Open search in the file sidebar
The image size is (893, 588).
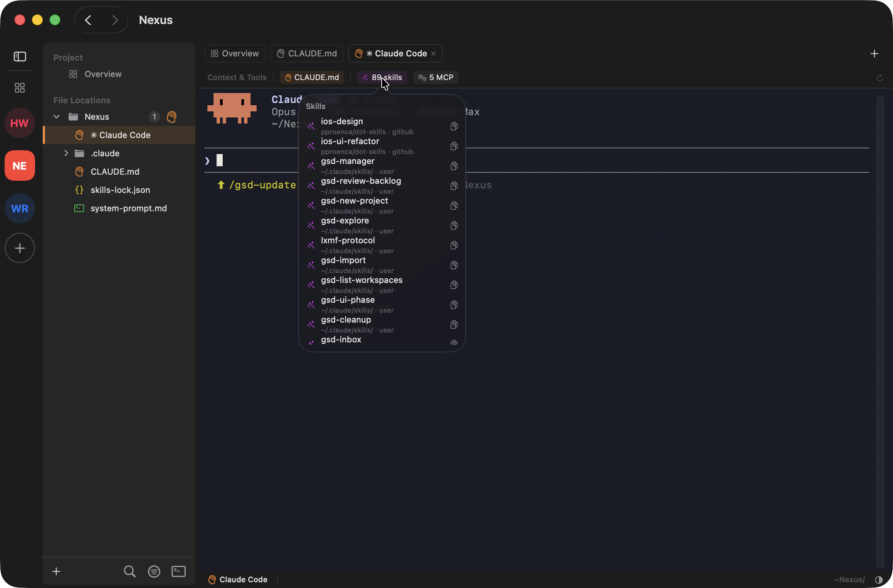[130, 571]
